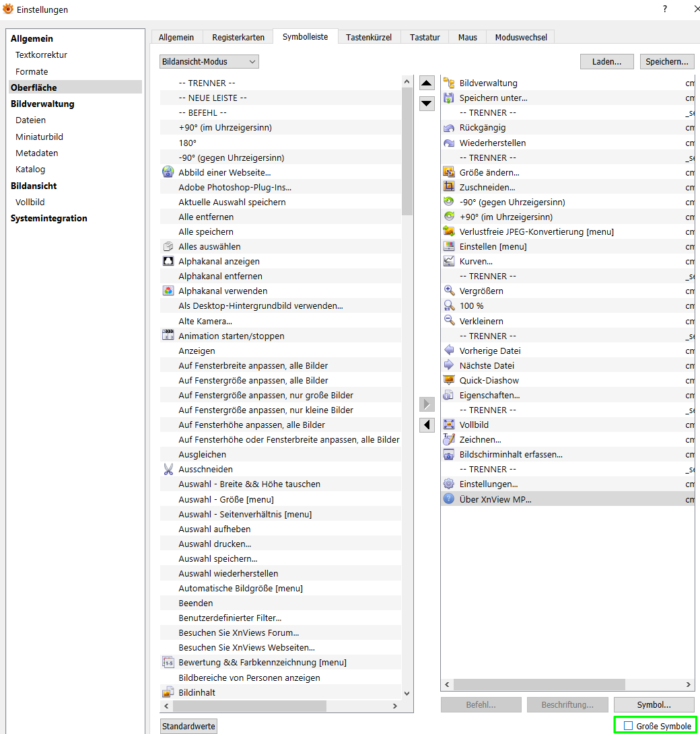Move selected entry up with arrow button
700x734 pixels.
(427, 83)
